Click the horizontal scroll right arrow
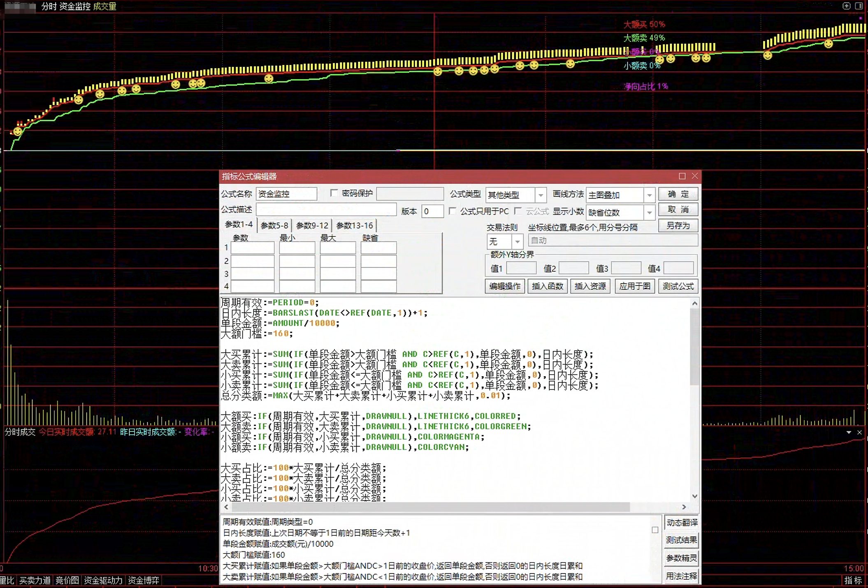868x588 pixels. click(x=684, y=507)
